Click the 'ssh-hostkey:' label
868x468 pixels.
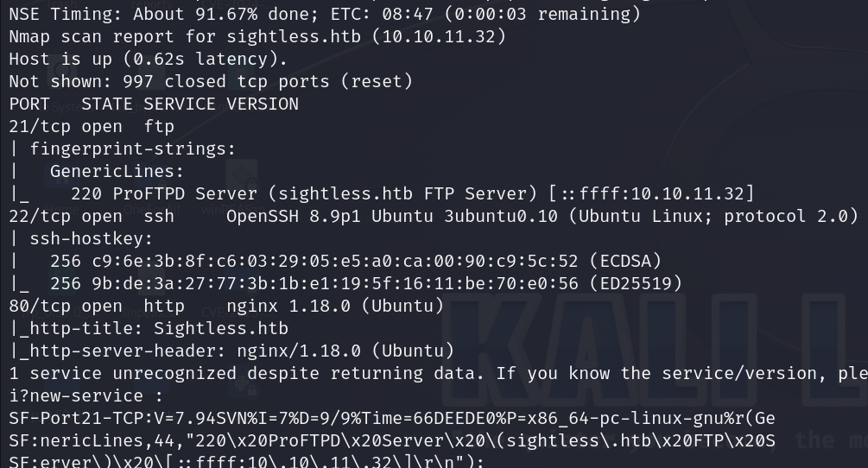[x=91, y=239]
